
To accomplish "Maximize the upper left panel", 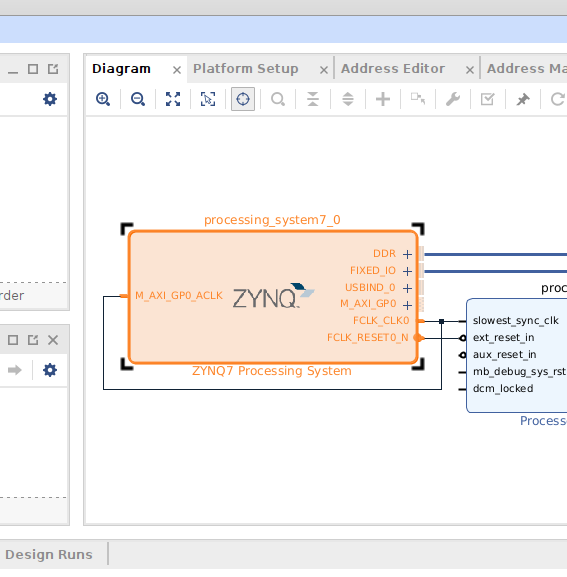I will coord(33,69).
